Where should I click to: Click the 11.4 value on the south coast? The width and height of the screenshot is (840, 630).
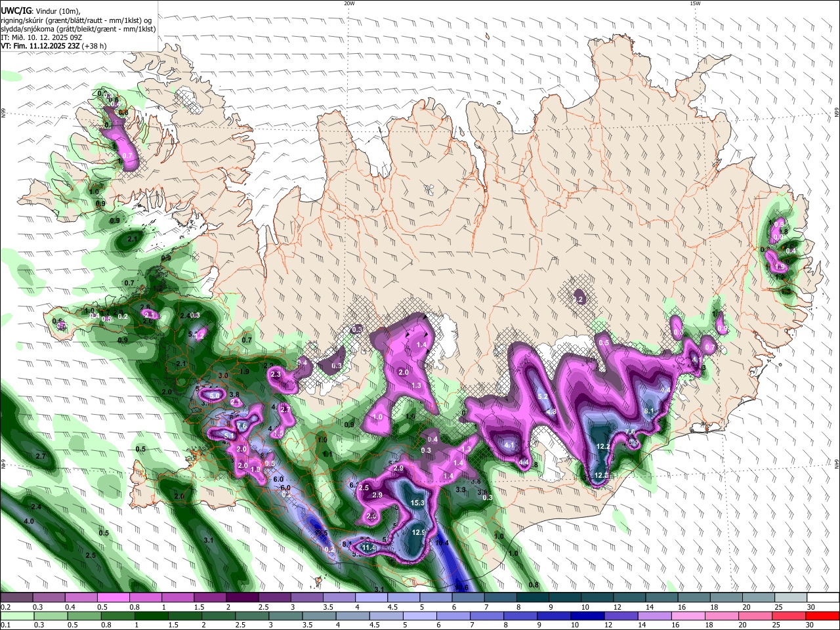[369, 547]
